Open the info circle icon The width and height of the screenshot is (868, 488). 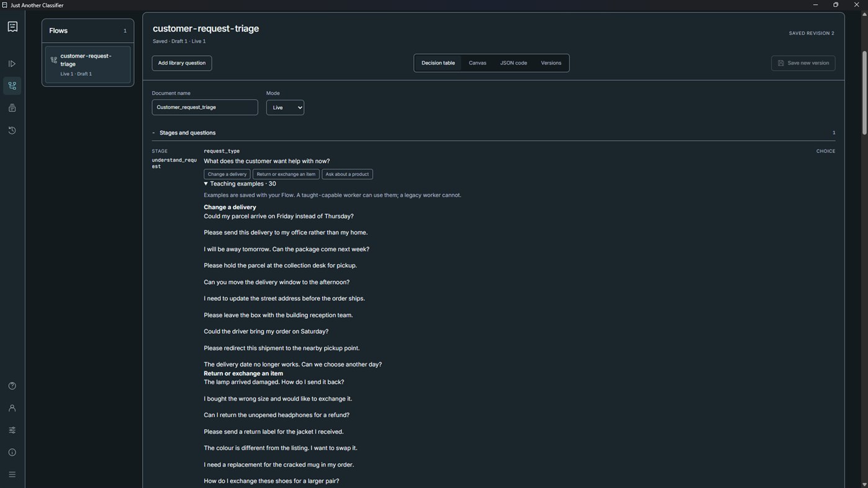[x=12, y=452]
